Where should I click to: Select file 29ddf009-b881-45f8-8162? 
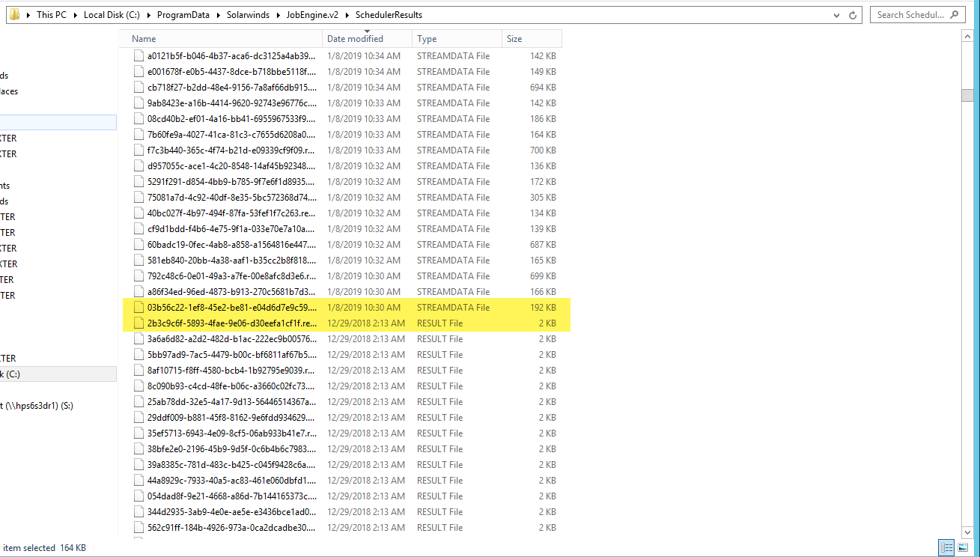click(232, 417)
